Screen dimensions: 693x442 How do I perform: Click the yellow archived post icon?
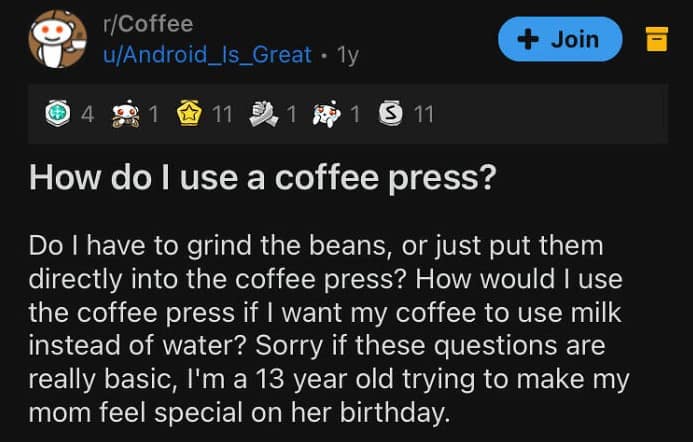coord(656,40)
